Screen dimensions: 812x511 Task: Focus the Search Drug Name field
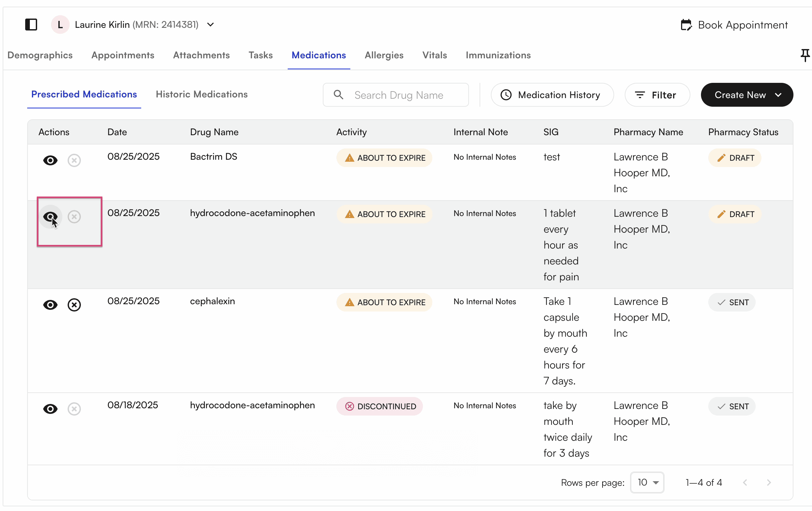click(405, 95)
